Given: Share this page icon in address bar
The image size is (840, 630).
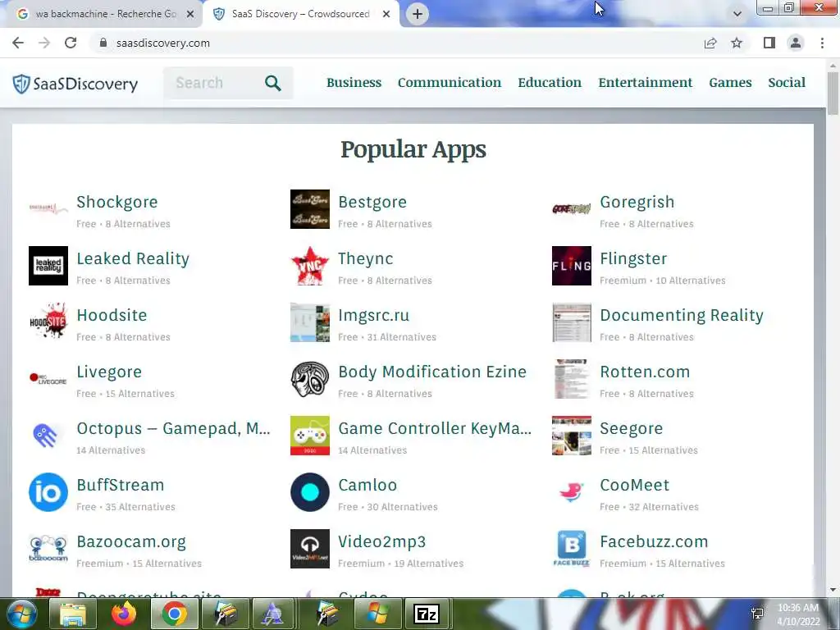Looking at the screenshot, I should pos(710,43).
